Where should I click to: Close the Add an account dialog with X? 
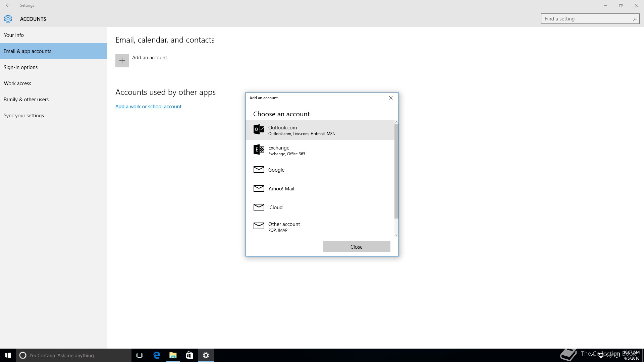tap(390, 98)
